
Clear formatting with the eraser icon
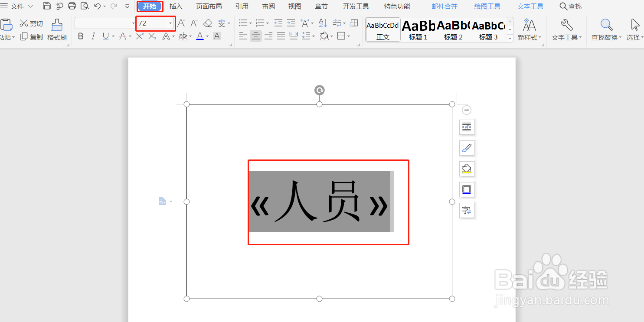(x=208, y=23)
